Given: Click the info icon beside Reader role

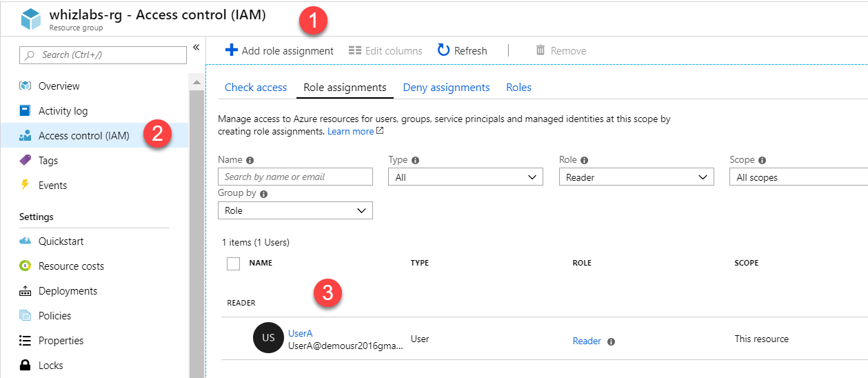Looking at the screenshot, I should point(611,341).
